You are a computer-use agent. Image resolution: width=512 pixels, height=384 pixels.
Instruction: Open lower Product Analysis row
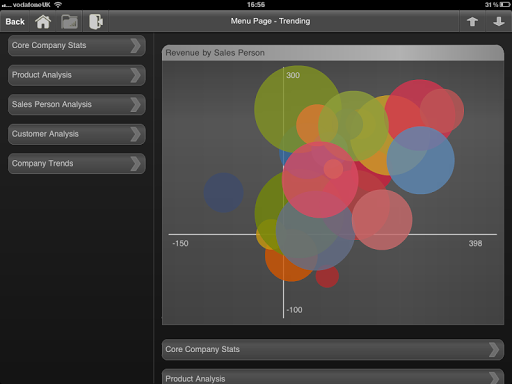[333, 377]
